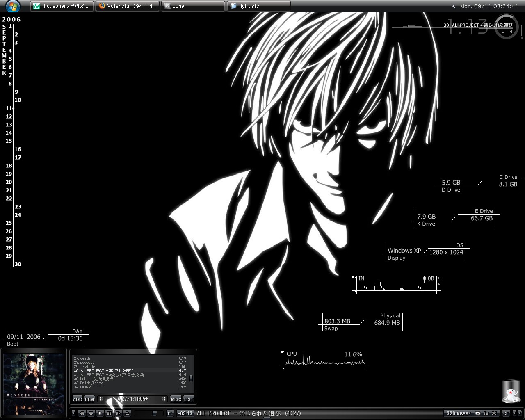Skip to the next track
The width and height of the screenshot is (525, 420).
[118, 413]
